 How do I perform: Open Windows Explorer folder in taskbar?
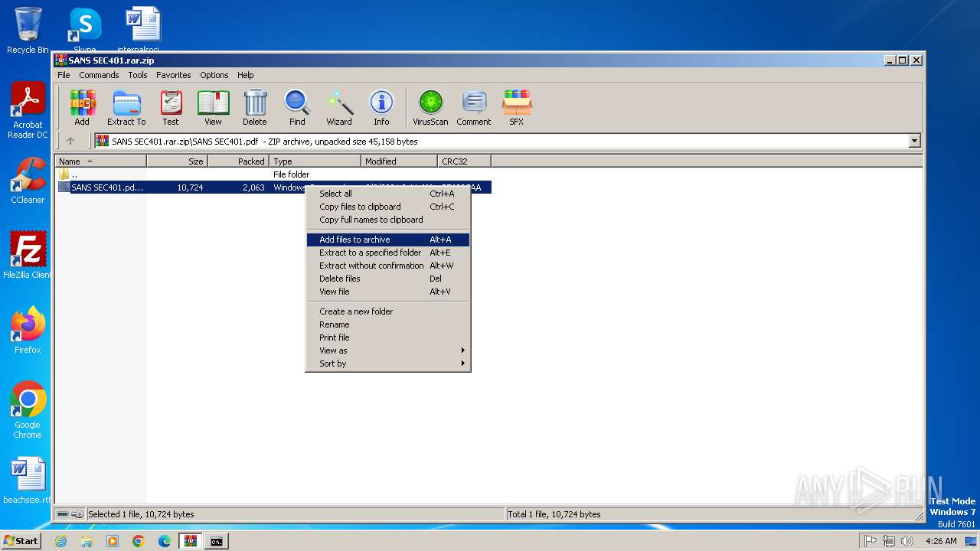pos(87,541)
